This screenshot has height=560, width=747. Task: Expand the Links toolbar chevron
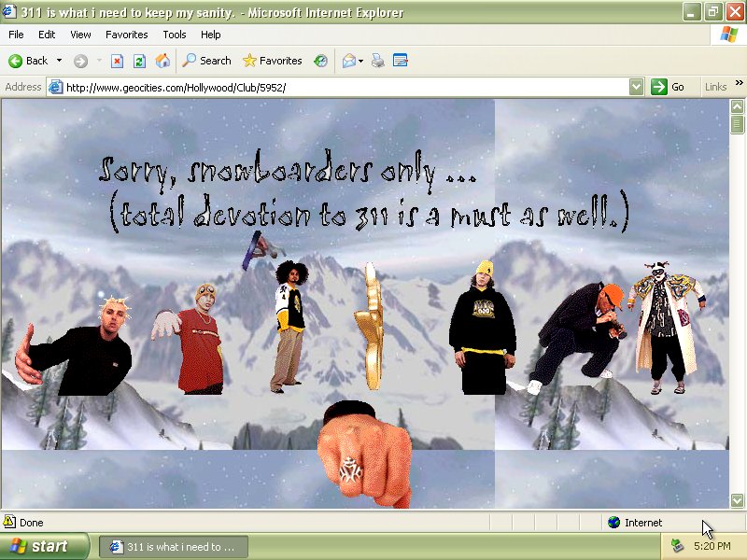tap(739, 83)
